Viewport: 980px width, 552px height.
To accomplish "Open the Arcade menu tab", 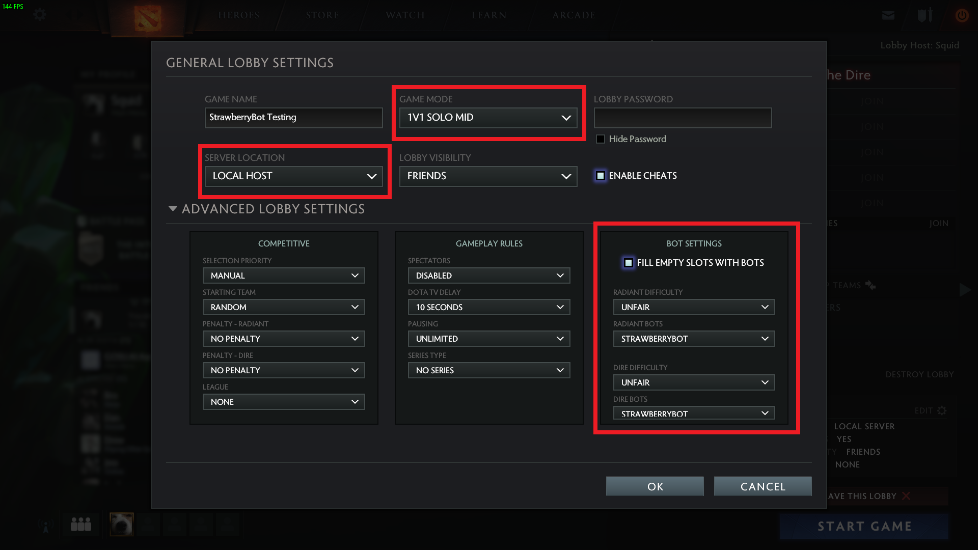I will point(575,15).
